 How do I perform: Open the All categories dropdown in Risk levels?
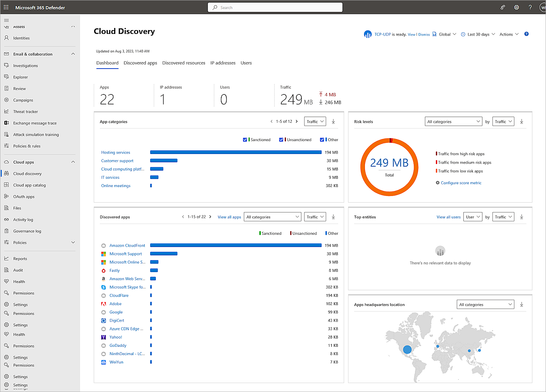click(x=453, y=121)
